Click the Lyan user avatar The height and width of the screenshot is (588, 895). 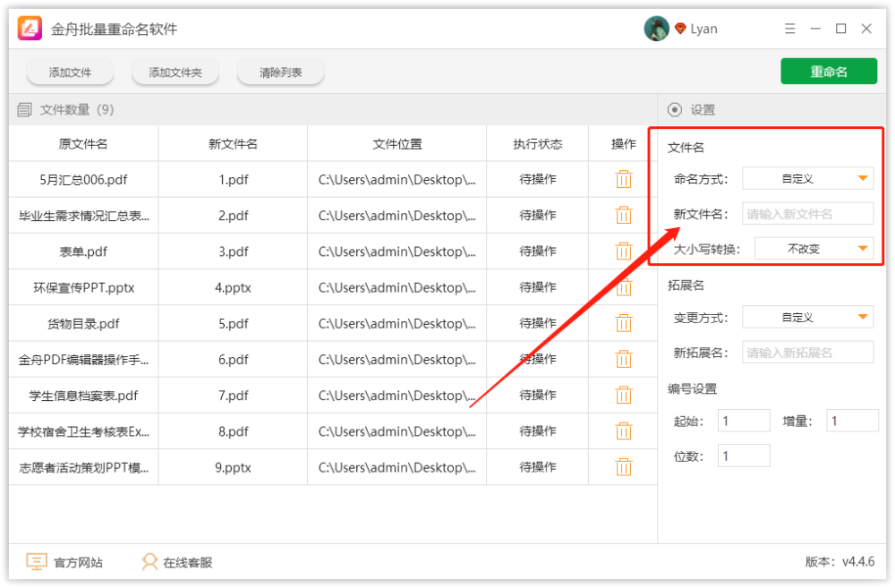656,29
